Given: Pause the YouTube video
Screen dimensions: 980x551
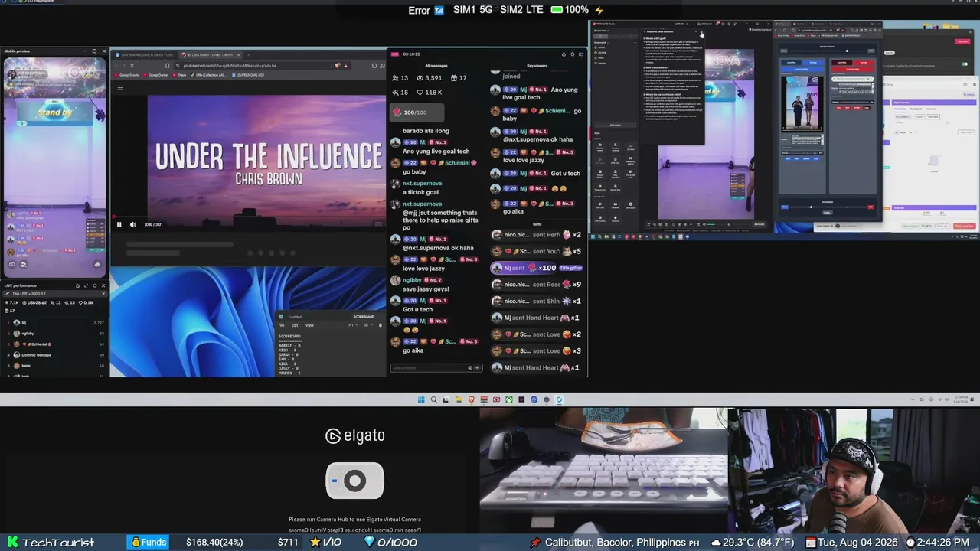Looking at the screenshot, I should [x=119, y=224].
